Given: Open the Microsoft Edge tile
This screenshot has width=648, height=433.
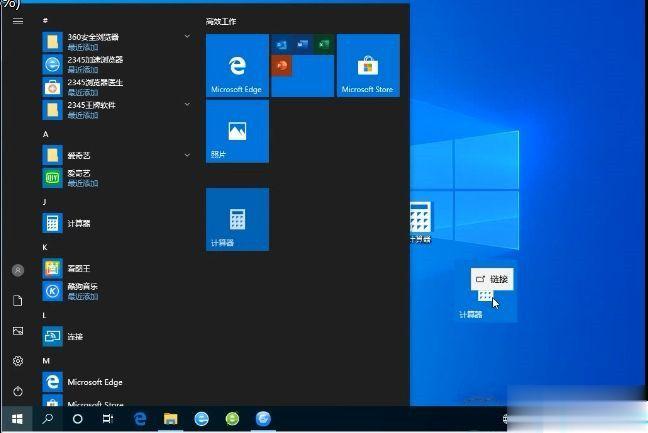Looking at the screenshot, I should click(x=237, y=65).
